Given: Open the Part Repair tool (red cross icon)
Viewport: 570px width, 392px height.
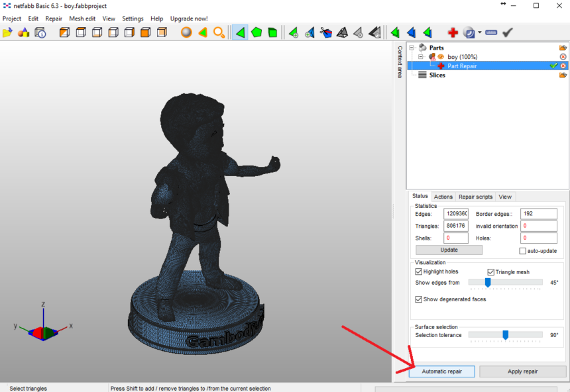Looking at the screenshot, I should pos(453,32).
